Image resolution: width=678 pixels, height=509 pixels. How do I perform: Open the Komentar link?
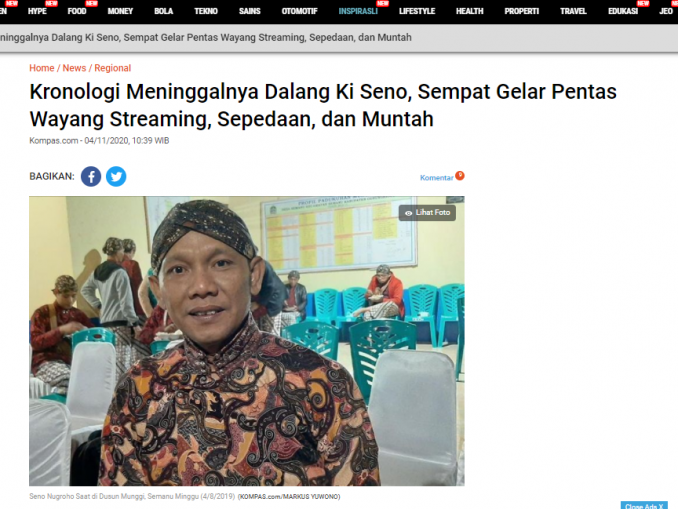[436, 178]
